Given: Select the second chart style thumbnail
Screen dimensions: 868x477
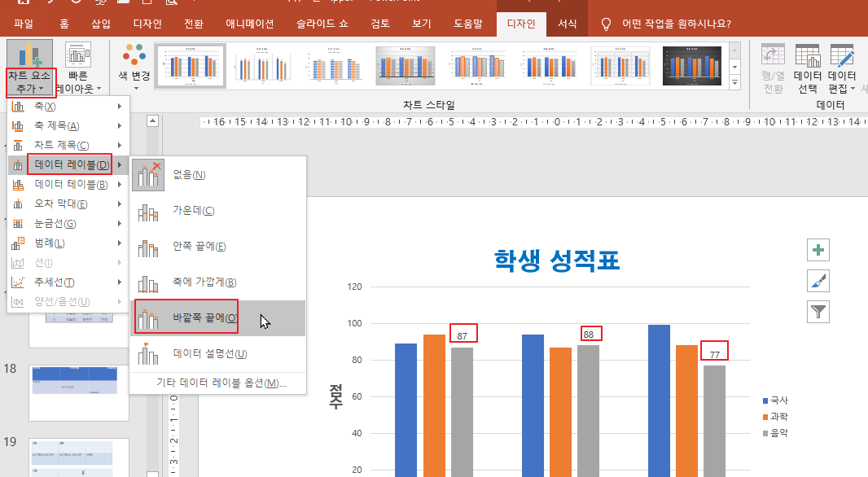Looking at the screenshot, I should 262,67.
